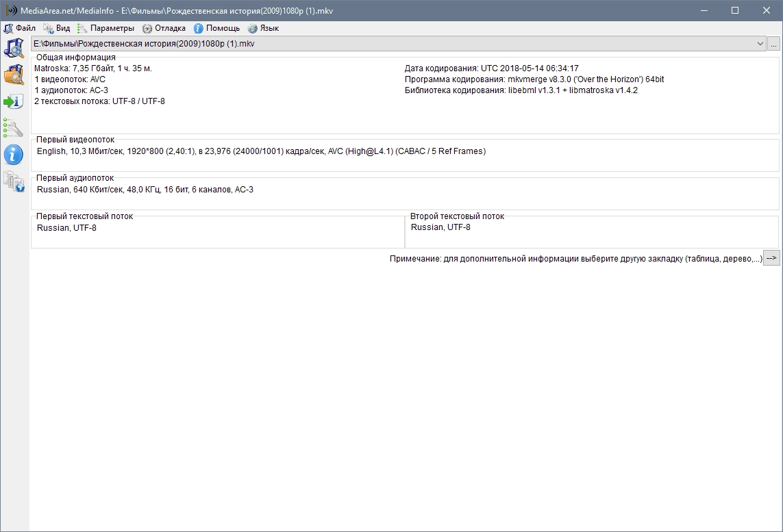Click the file path combo box field
This screenshot has height=532, width=783.
click(x=398, y=44)
